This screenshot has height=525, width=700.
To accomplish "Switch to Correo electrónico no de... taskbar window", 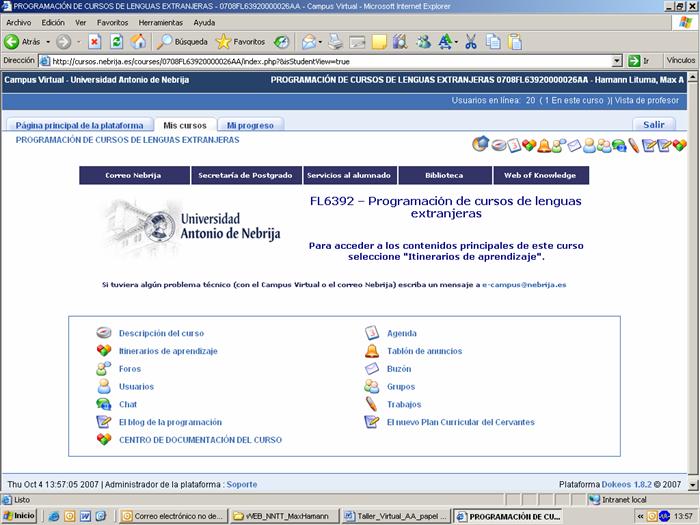I will pyautogui.click(x=173, y=517).
